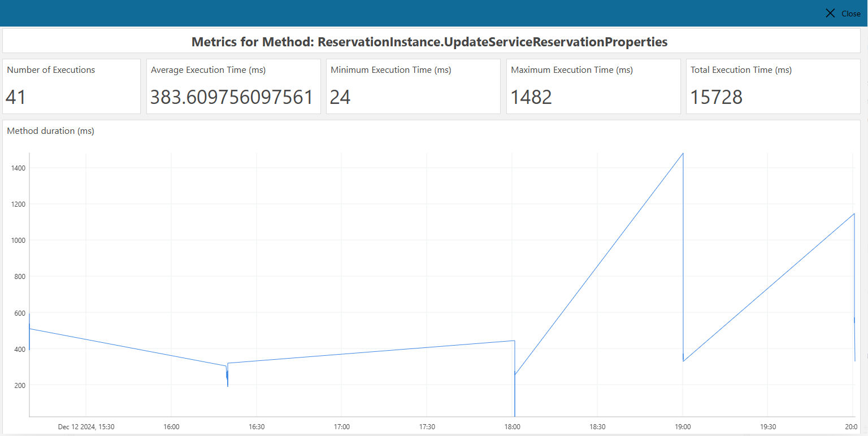Select the minimum value 24
Image resolution: width=868 pixels, height=436 pixels.
pyautogui.click(x=340, y=97)
